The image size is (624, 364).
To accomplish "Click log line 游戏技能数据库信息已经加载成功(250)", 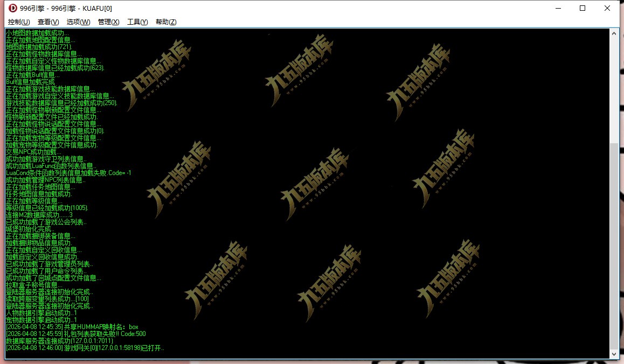I will [x=61, y=103].
